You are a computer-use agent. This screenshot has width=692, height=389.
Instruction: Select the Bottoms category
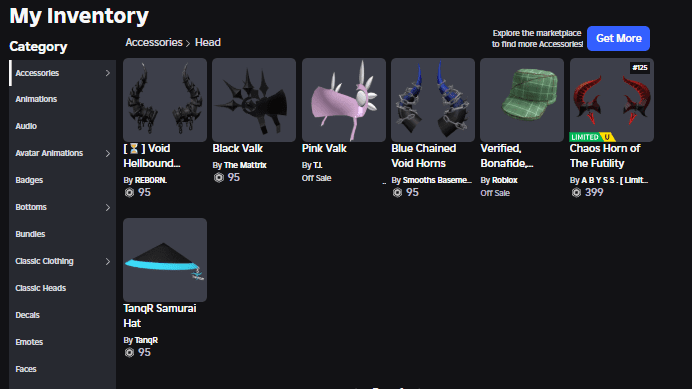click(x=63, y=207)
